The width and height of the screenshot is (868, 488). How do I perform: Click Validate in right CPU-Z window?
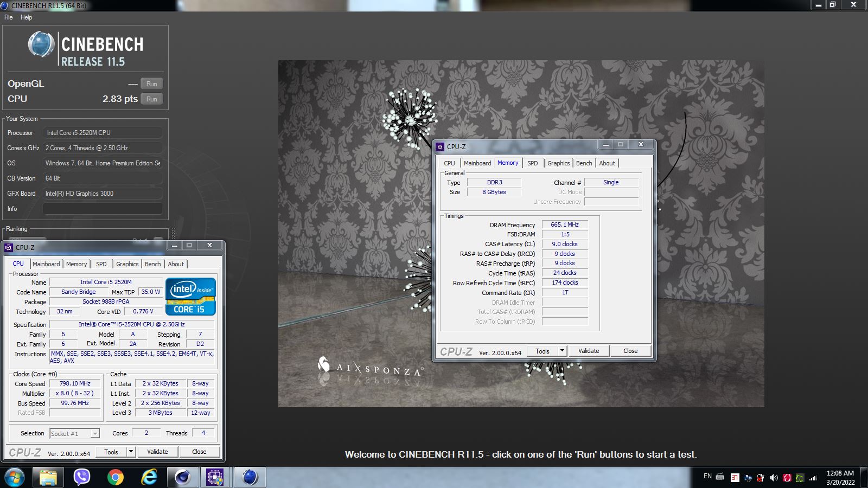tap(589, 351)
